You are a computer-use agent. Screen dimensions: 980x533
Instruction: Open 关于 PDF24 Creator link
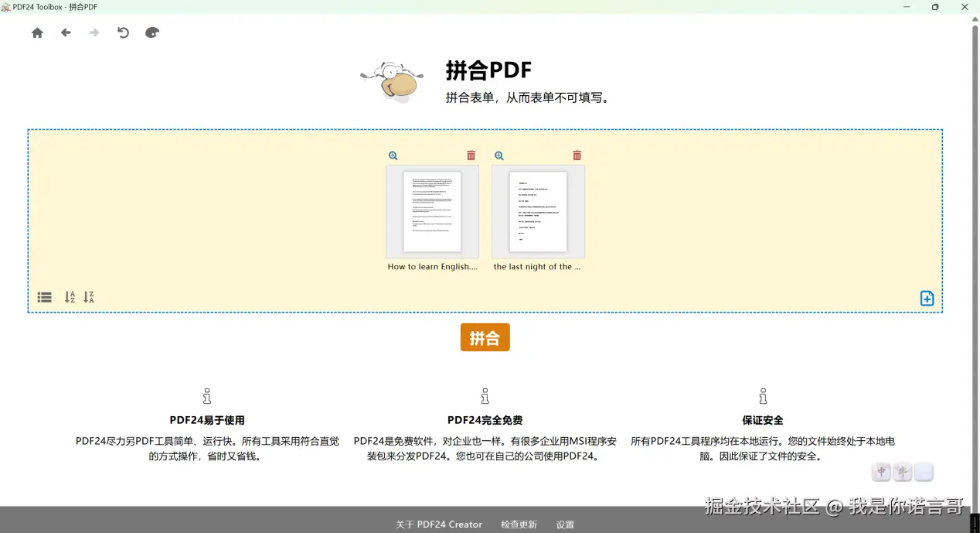439,524
